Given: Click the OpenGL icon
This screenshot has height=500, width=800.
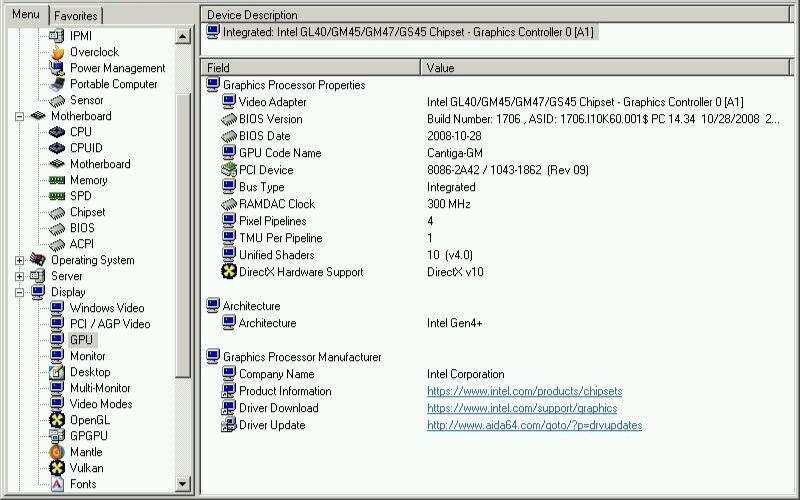Looking at the screenshot, I should 57,420.
